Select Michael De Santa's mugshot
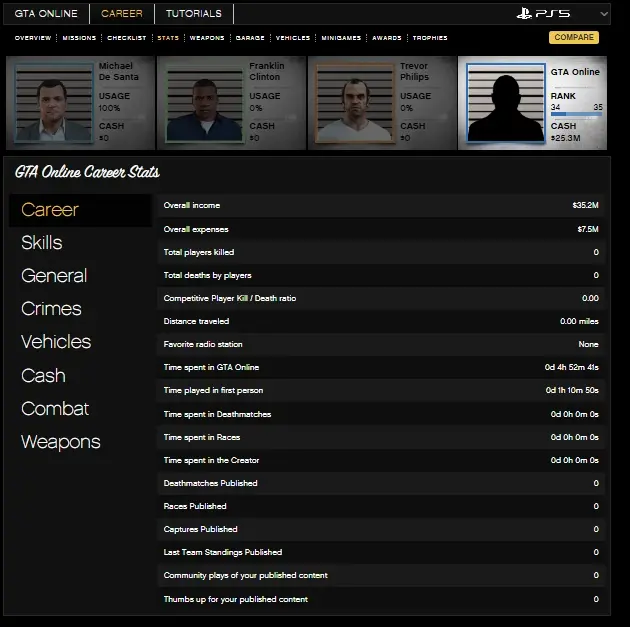The height and width of the screenshot is (627, 630). tap(45, 103)
